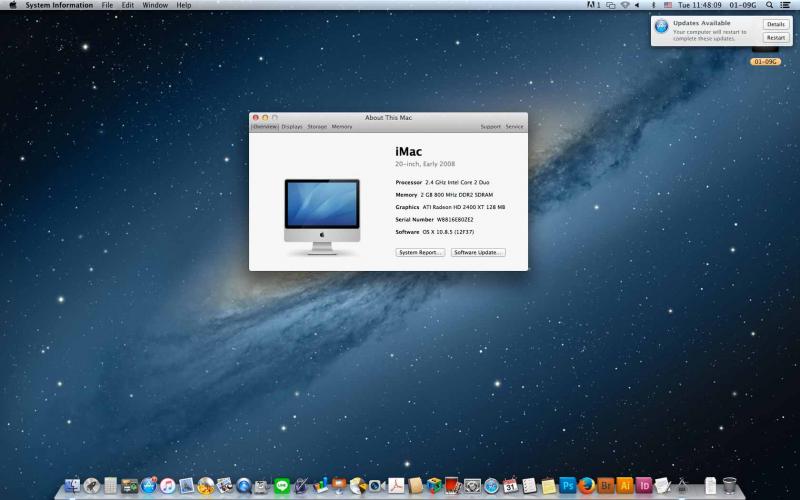
Task: Open the Apple menu
Action: pyautogui.click(x=13, y=5)
